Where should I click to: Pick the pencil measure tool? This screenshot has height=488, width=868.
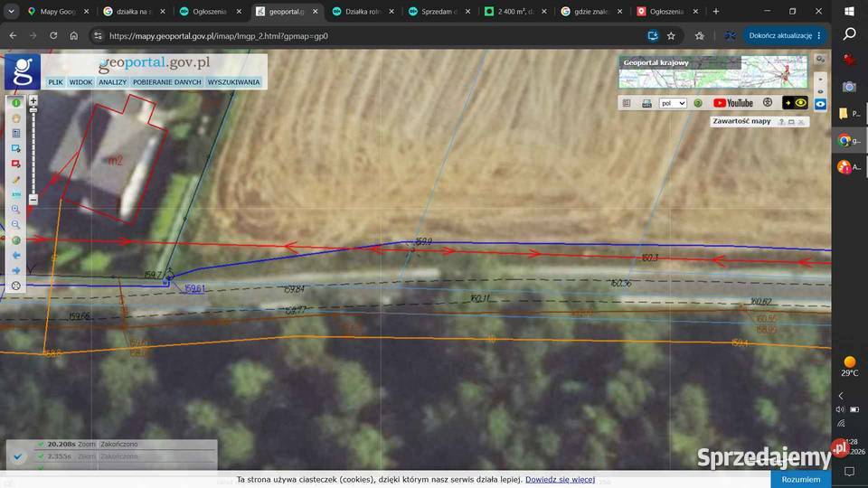click(x=16, y=180)
